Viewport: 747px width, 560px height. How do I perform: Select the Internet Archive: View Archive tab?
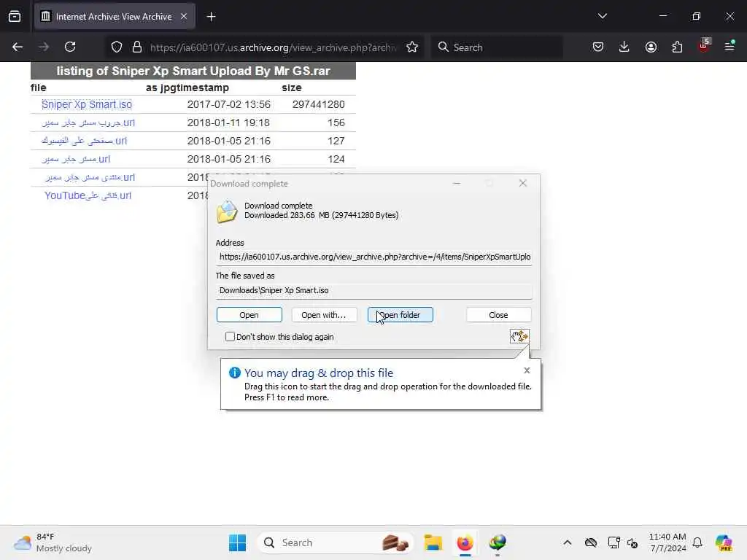pos(115,17)
